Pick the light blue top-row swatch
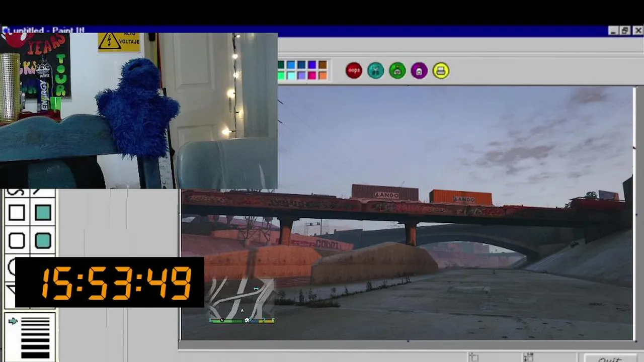644x362 pixels. coord(291,65)
